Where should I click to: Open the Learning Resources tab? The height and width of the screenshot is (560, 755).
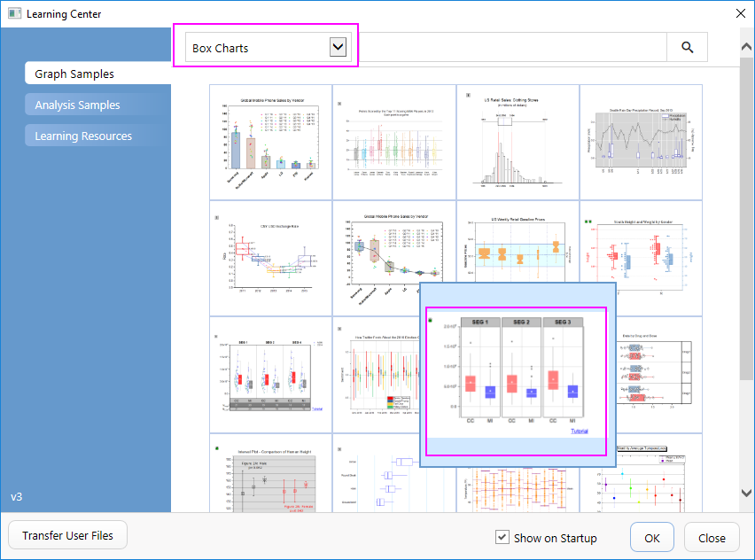coord(84,135)
